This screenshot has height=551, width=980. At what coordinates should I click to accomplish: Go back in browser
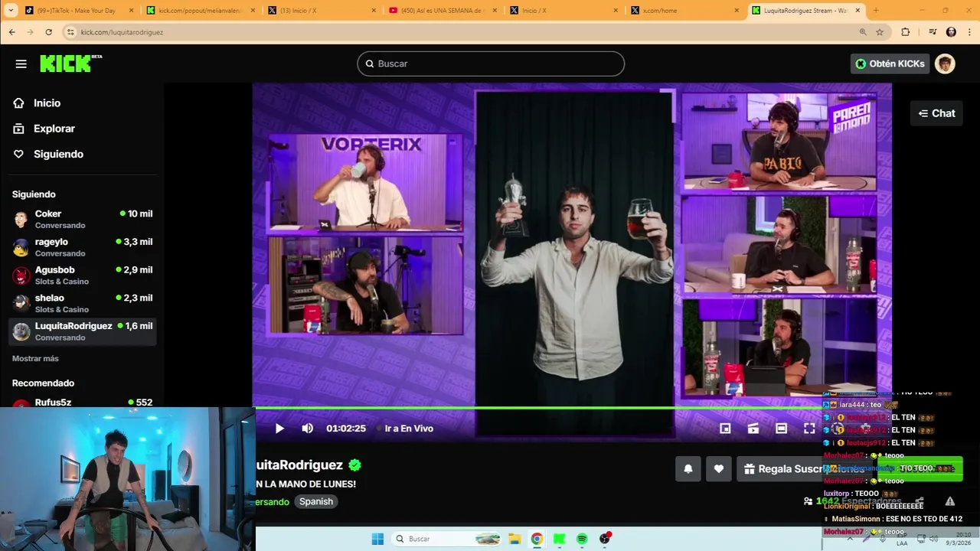point(11,32)
